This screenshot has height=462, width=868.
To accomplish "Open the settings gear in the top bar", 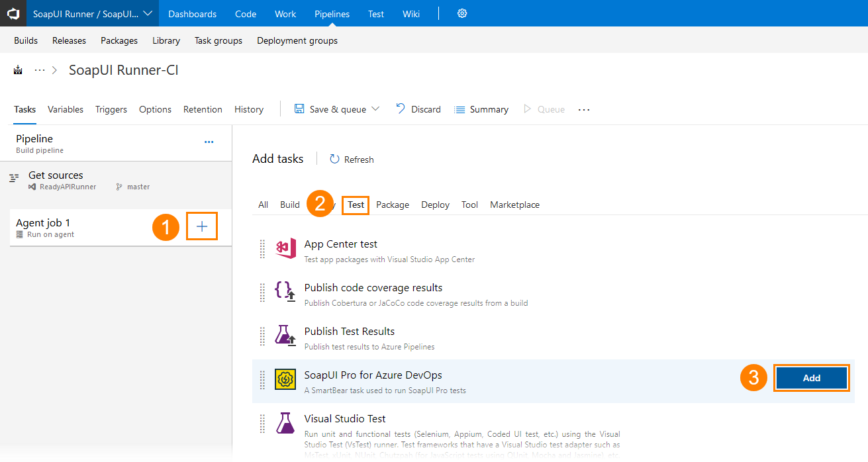I will (x=462, y=13).
